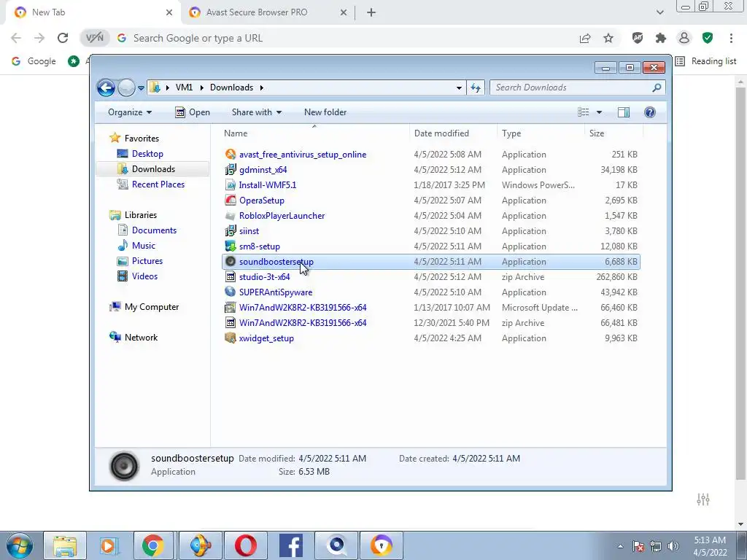Image resolution: width=747 pixels, height=560 pixels.
Task: Open the Windows Start menu
Action: 20,545
